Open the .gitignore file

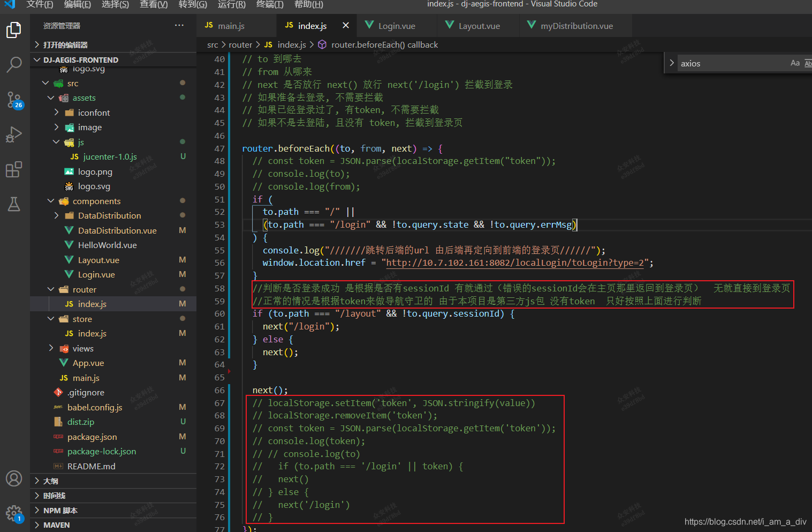point(113,392)
